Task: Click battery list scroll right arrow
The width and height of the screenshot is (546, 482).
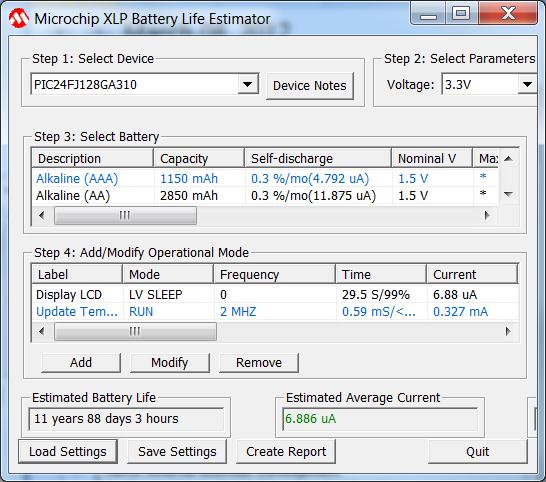Action: pyautogui.click(x=487, y=216)
